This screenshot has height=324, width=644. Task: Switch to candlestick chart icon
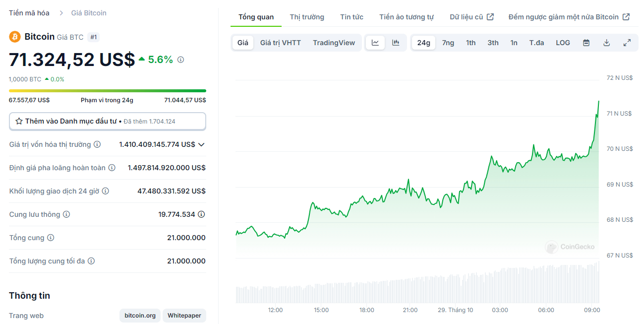point(396,43)
